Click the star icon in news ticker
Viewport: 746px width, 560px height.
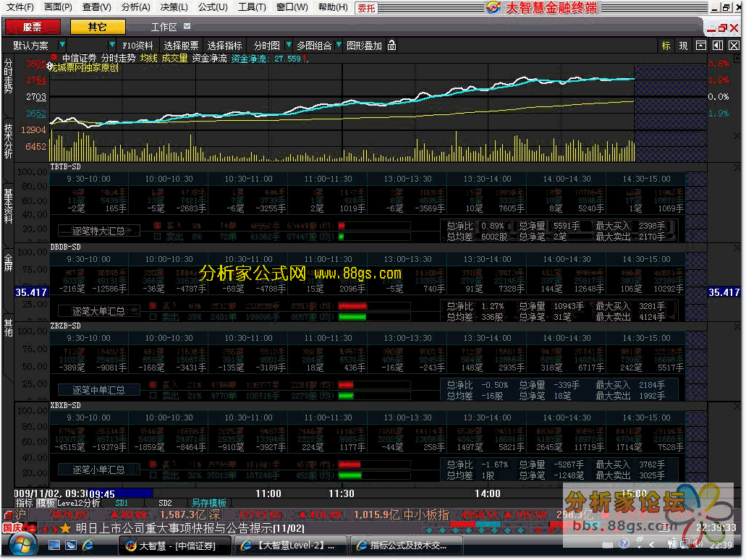pos(65,528)
